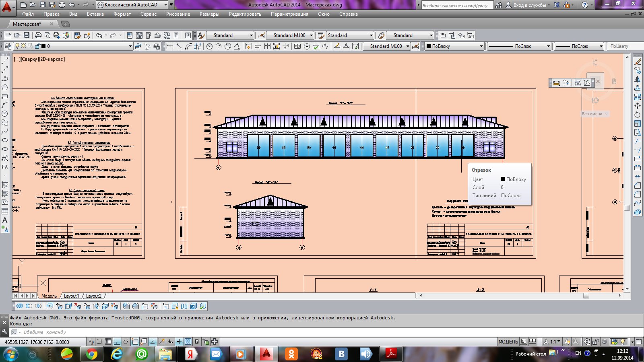Select the Multiline Text tool
The height and width of the screenshot is (362, 644).
pos(5,220)
